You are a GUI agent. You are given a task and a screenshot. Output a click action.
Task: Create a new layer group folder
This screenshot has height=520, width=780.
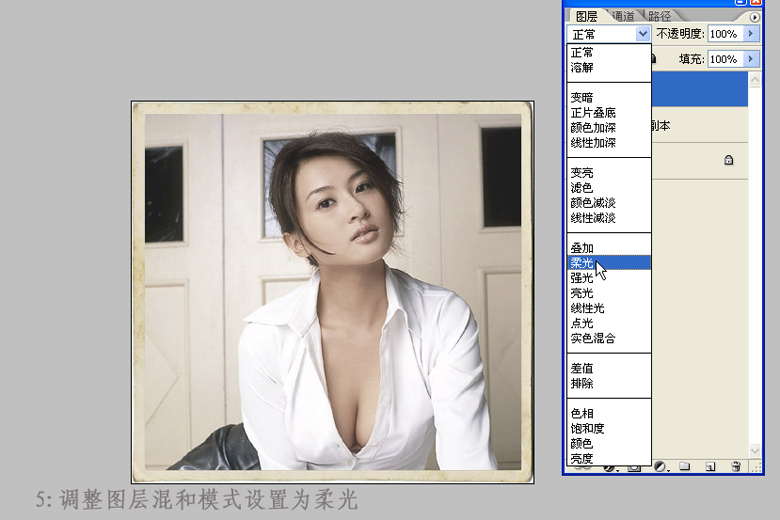pyautogui.click(x=685, y=467)
